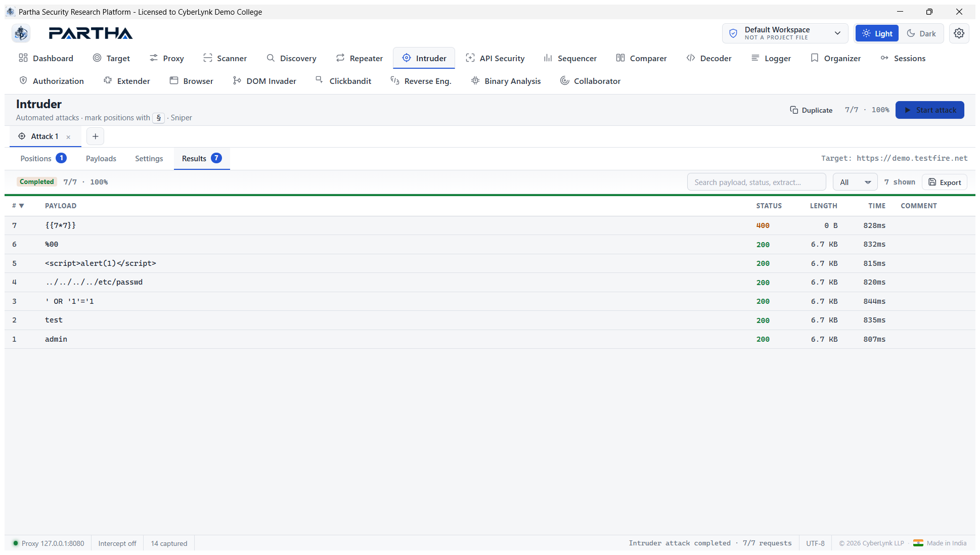Select the Attack 1 tab

(x=44, y=136)
